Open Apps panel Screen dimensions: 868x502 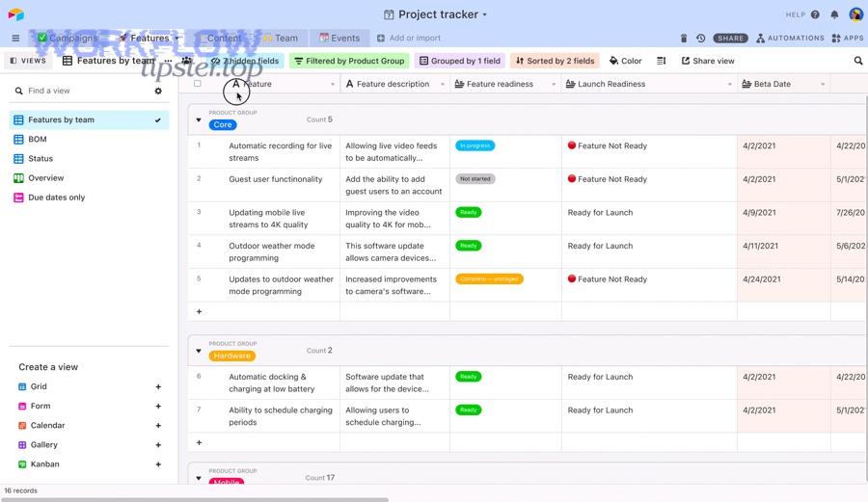(x=848, y=39)
